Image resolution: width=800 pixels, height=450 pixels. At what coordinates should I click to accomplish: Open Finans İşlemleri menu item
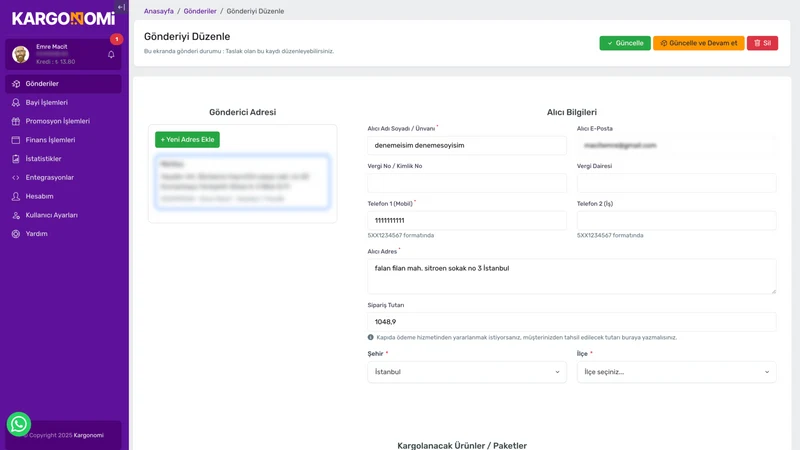(63, 140)
